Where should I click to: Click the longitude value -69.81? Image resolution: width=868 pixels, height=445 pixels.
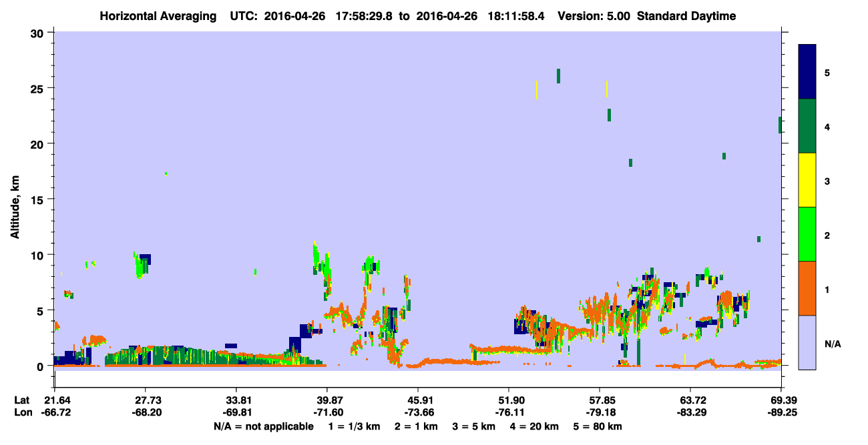tap(236, 412)
